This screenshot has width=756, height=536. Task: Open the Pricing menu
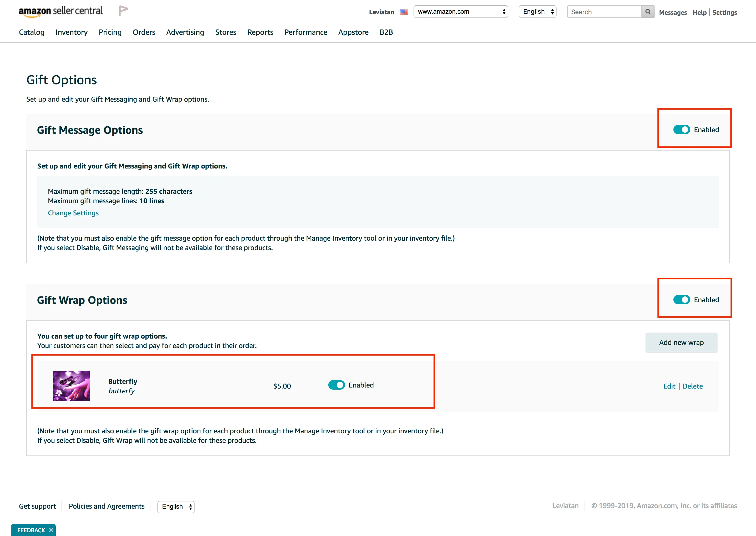[110, 32]
